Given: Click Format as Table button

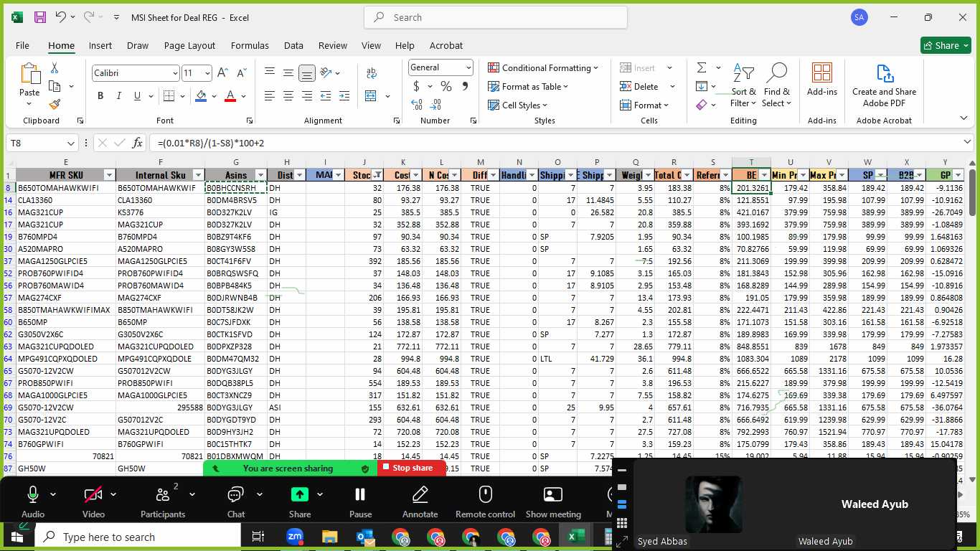Looking at the screenshot, I should coord(529,86).
